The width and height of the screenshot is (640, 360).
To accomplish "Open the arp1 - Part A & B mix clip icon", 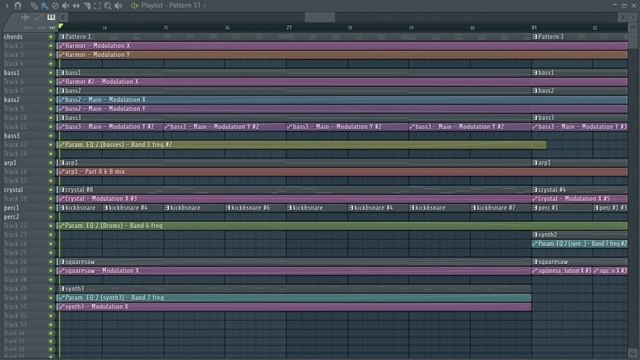I will [x=62, y=172].
